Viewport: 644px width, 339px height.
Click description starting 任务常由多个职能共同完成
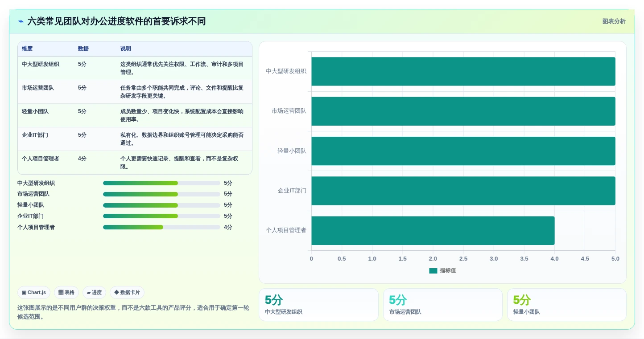182,92
